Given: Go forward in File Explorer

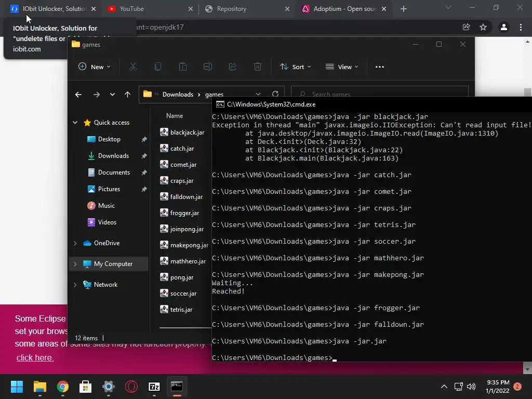Looking at the screenshot, I should pos(96,95).
